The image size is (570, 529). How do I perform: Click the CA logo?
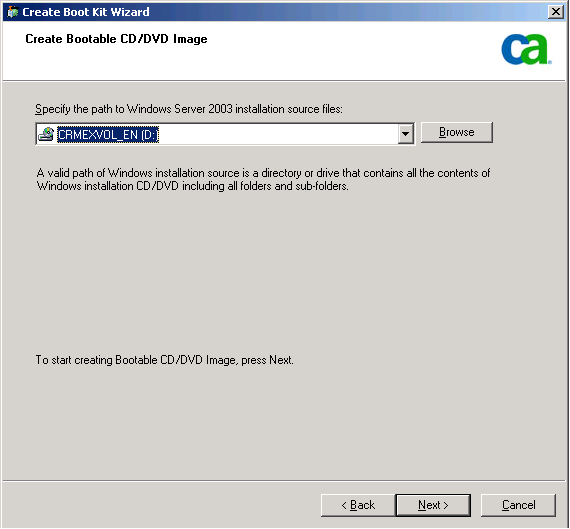(526, 49)
